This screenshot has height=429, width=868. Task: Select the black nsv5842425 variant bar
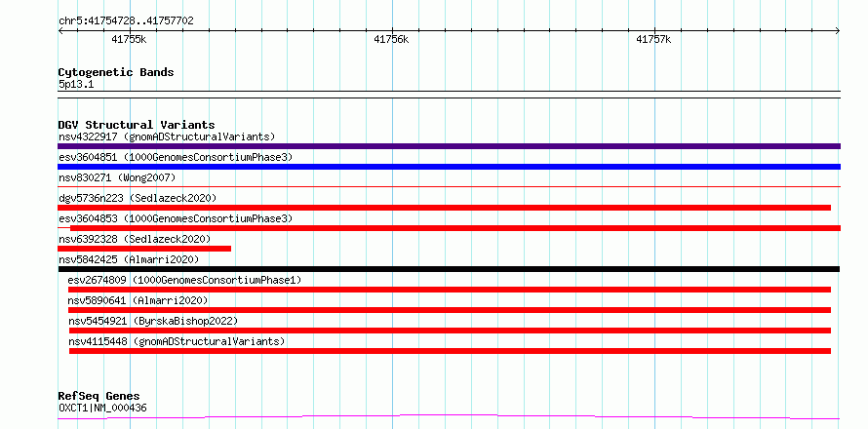click(449, 269)
